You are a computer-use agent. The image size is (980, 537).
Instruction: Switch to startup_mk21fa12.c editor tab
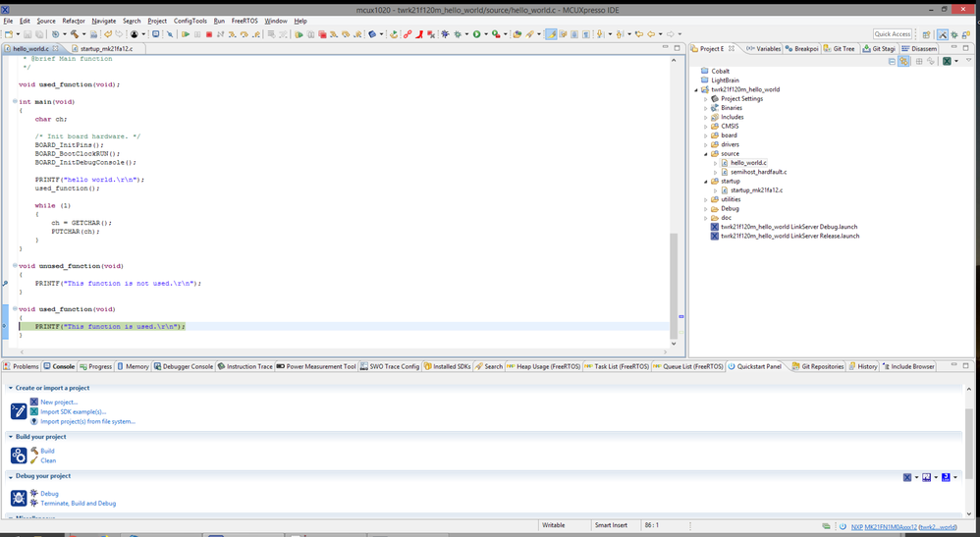pyautogui.click(x=106, y=48)
